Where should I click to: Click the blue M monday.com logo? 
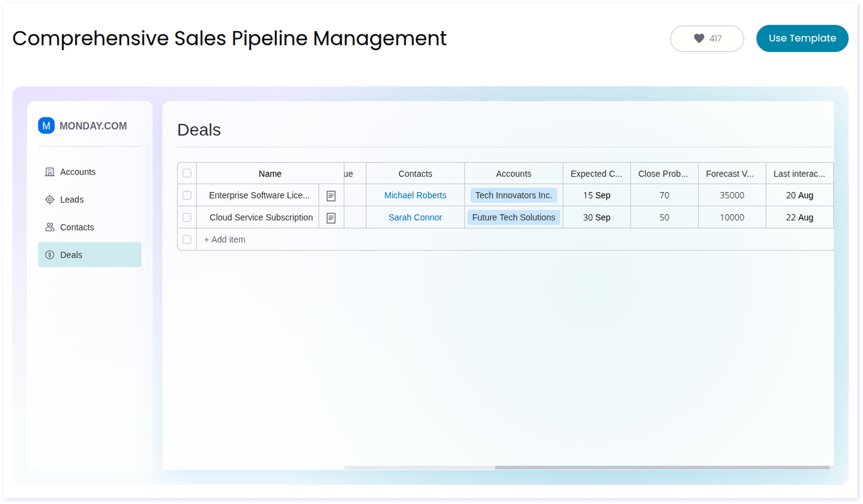click(46, 125)
